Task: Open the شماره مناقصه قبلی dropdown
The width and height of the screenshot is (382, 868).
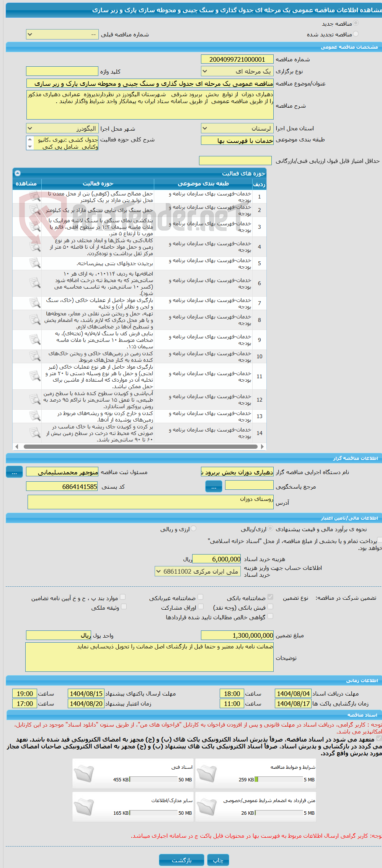Action: (x=62, y=34)
